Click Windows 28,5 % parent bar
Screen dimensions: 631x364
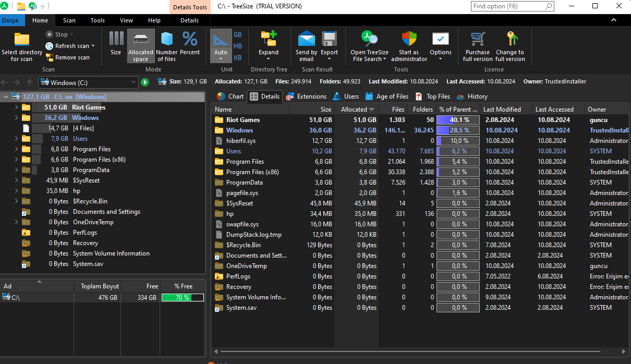[x=458, y=130]
